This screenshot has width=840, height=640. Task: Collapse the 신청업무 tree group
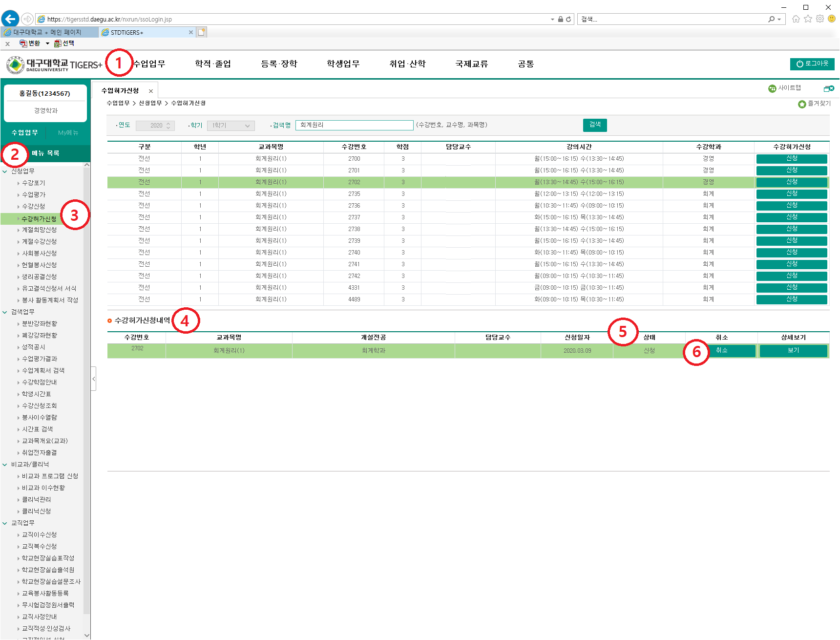pyautogui.click(x=5, y=171)
